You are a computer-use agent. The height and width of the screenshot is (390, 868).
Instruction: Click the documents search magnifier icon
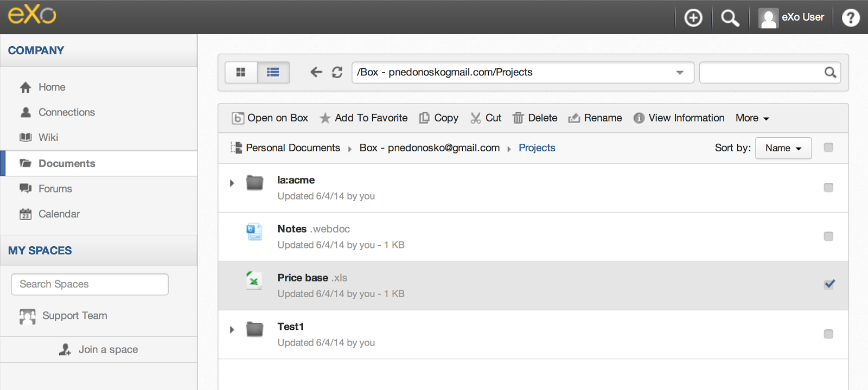(830, 72)
